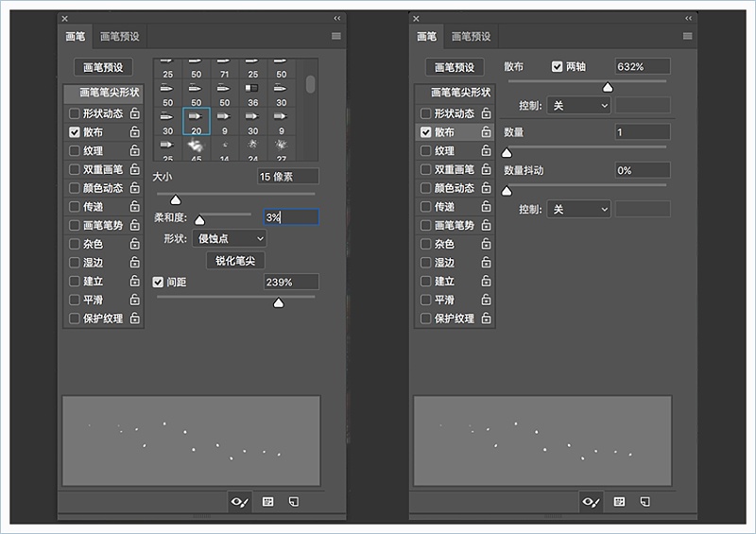Uncheck the 两轴 checkbox
This screenshot has height=534, width=756.
tap(558, 67)
